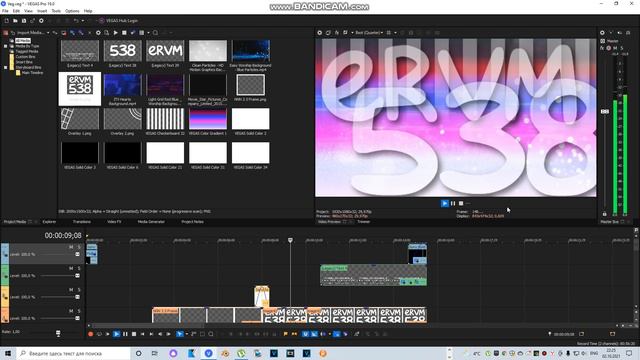Open the Tools menu
The image size is (640, 360).
point(56,11)
